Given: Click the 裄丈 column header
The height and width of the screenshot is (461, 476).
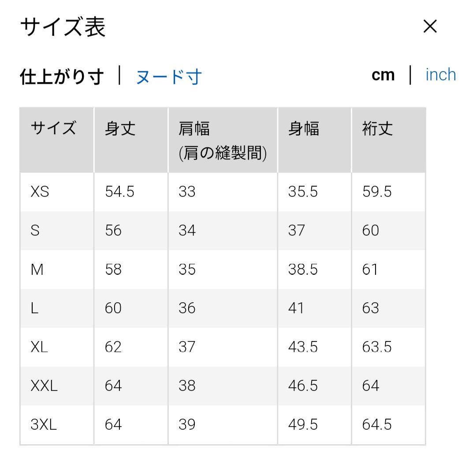Looking at the screenshot, I should click(x=377, y=129).
